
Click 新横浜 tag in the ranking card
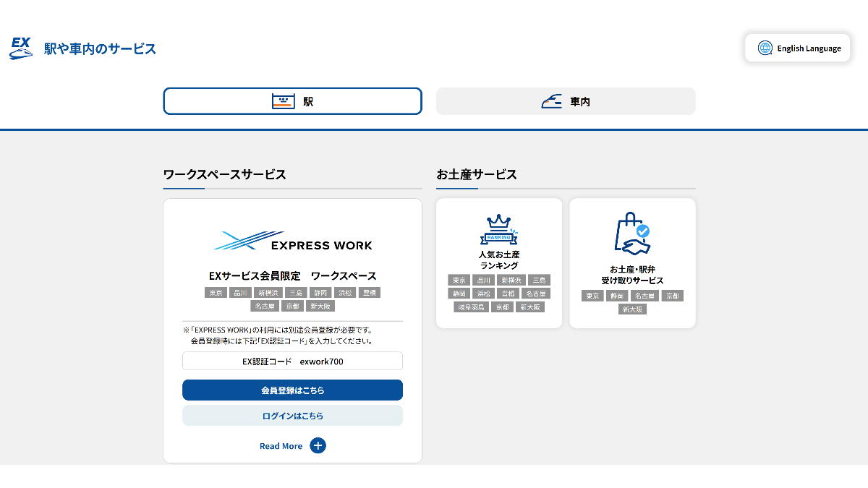(511, 280)
